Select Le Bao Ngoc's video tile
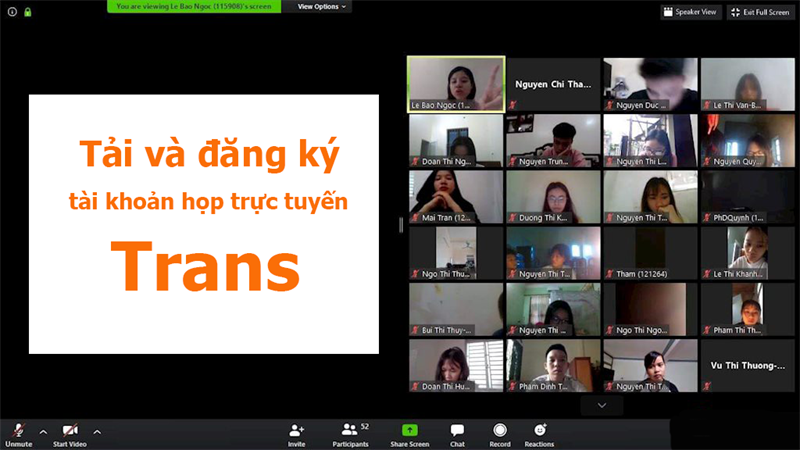The width and height of the screenshot is (800, 450). coord(456,84)
